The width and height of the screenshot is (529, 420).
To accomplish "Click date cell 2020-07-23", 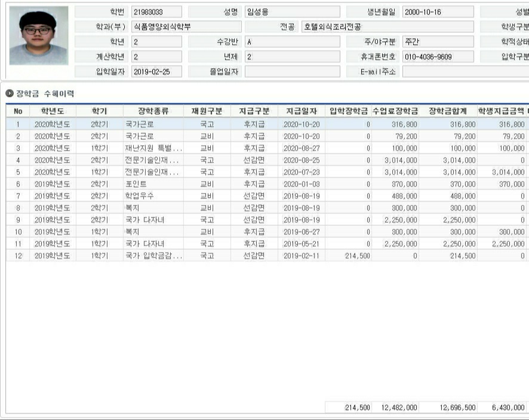I will 302,172.
